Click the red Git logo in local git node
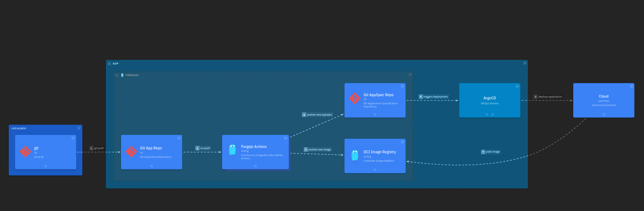The height and width of the screenshot is (211, 644). 25,151
